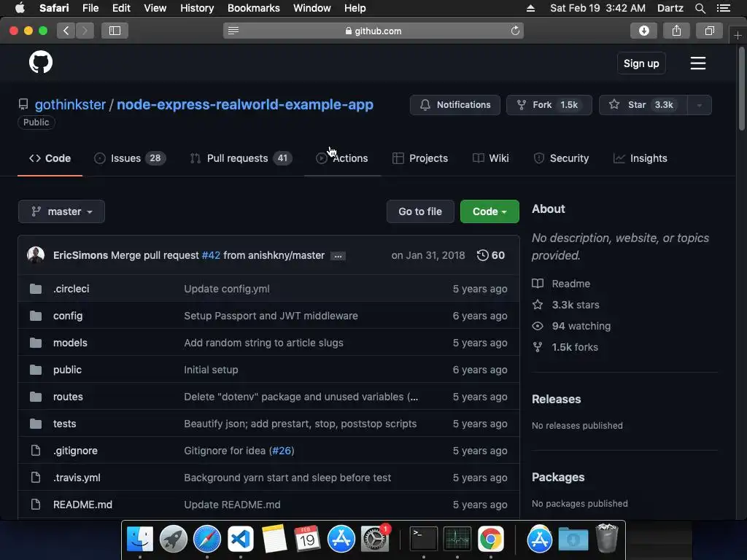This screenshot has height=560, width=747.
Task: Show Safari Reader view icon in address bar
Action: 233,31
